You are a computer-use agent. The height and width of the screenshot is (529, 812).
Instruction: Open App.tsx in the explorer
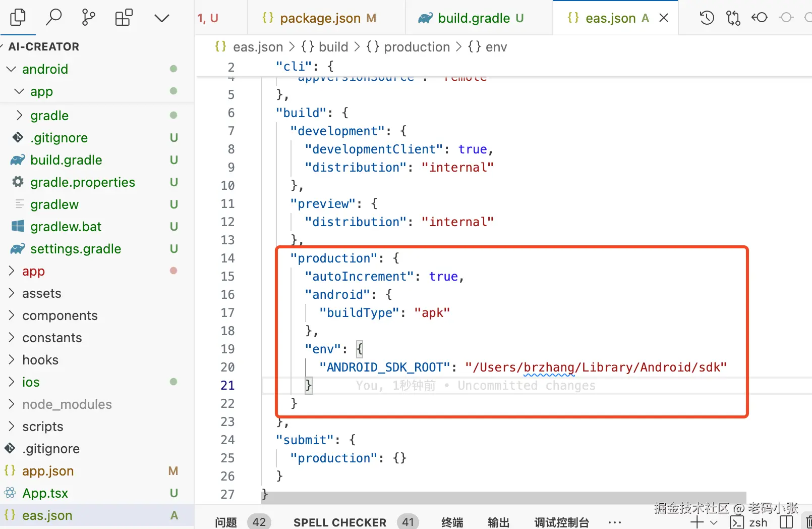(97, 493)
